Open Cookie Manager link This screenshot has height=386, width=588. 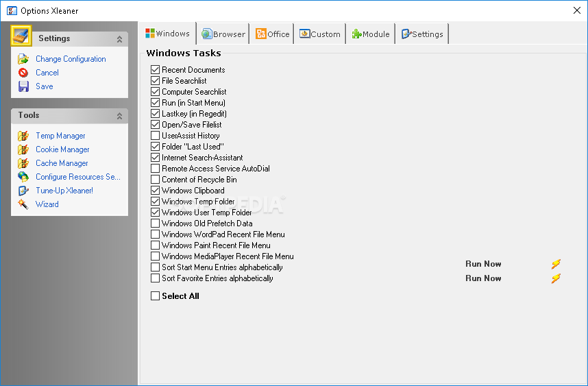click(x=62, y=149)
